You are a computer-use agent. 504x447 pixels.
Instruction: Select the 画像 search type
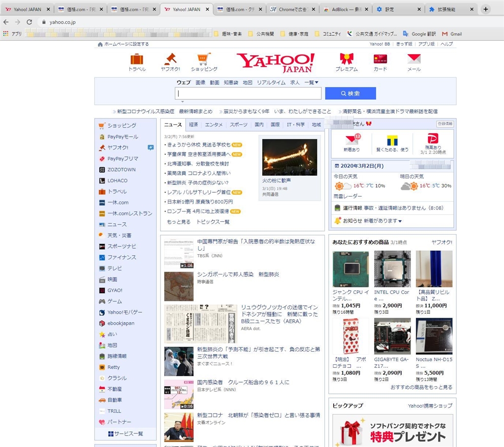(x=200, y=83)
